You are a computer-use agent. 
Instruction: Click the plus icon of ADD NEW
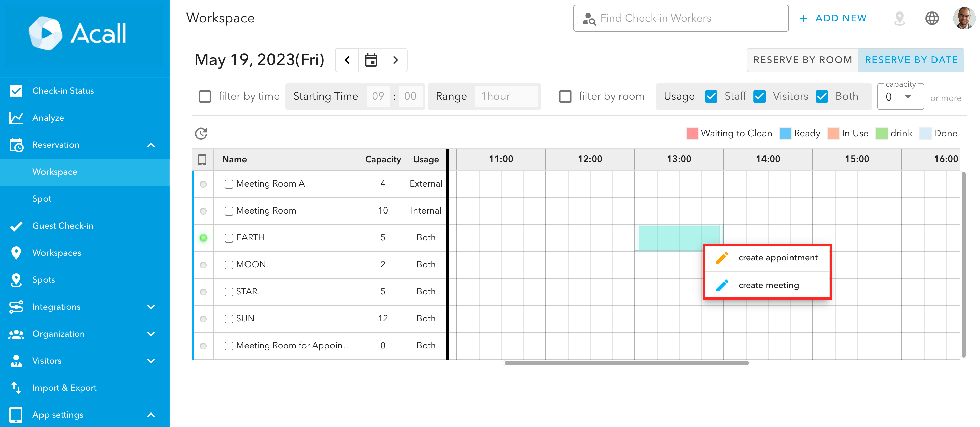[x=803, y=18]
